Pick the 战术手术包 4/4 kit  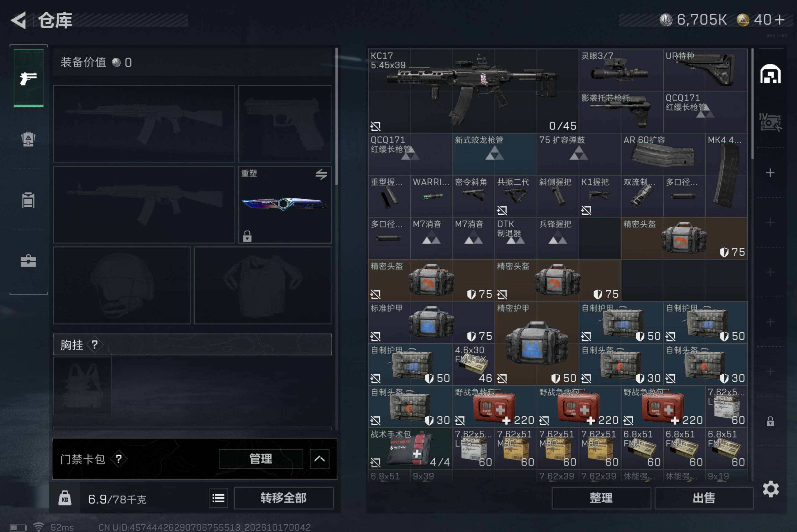pyautogui.click(x=410, y=448)
